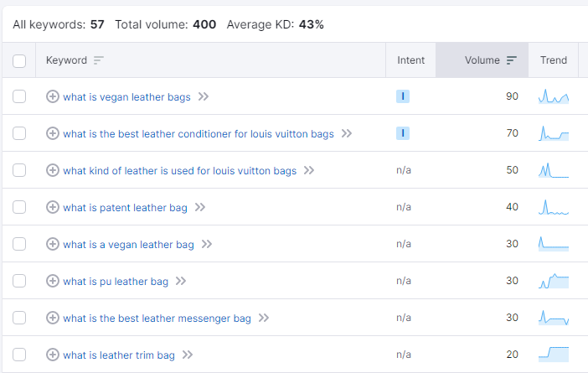
Task: Click plus icon for 'what is leather trim bag'
Action: click(x=53, y=355)
